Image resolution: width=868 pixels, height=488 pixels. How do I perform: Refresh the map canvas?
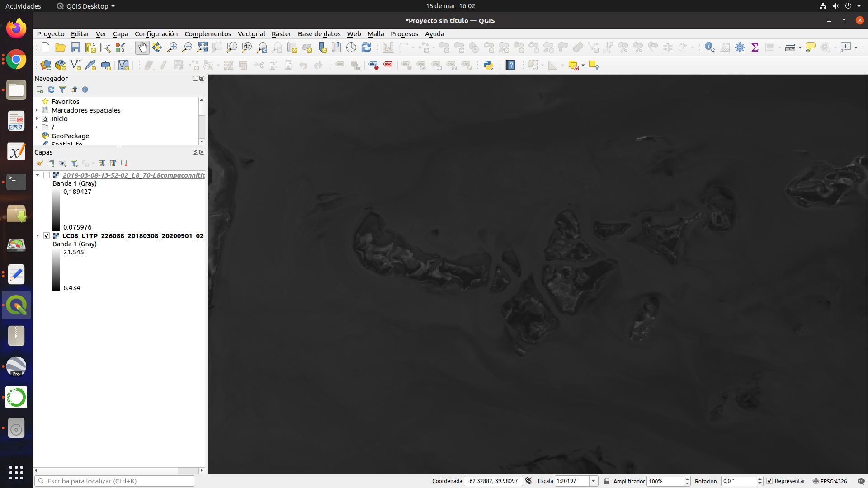click(x=366, y=47)
